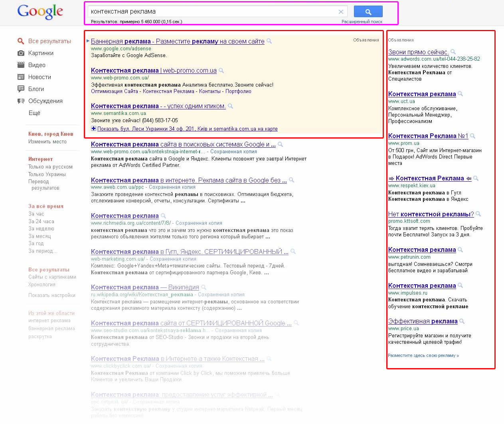Filter results За 24 часа
The image size is (504, 424).
[41, 222]
